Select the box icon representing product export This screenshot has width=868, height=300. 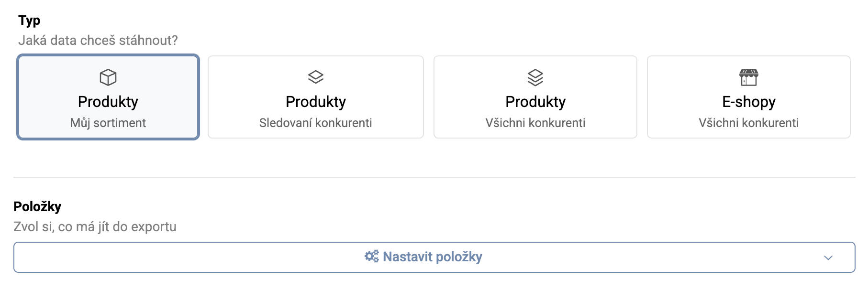(109, 77)
